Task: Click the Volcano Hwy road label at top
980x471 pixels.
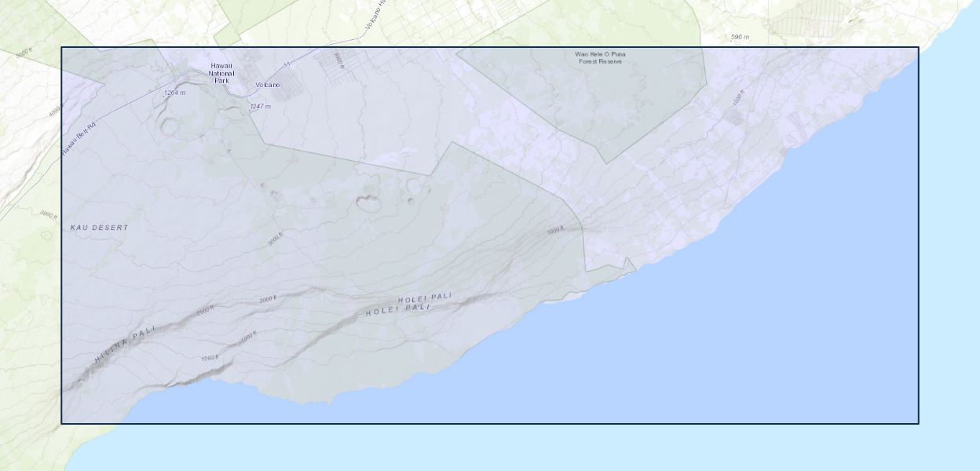Action: 378,17
